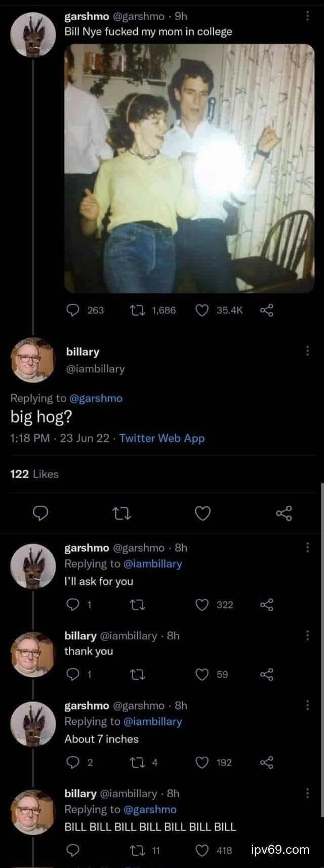Reply to the original Bill Nye tweet
The width and height of the screenshot is (324, 868).
click(x=74, y=310)
